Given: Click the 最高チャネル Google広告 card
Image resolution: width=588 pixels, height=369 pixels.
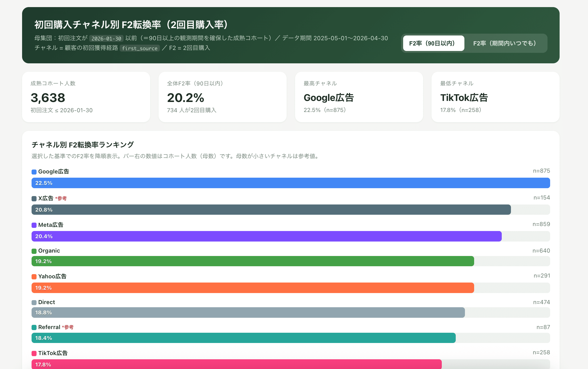Looking at the screenshot, I should coord(359,97).
